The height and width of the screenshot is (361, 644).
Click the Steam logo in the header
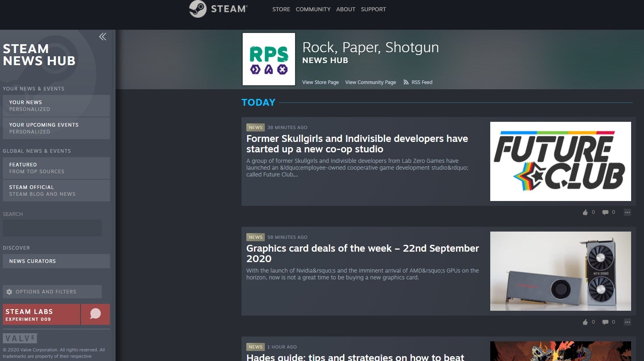pyautogui.click(x=218, y=9)
